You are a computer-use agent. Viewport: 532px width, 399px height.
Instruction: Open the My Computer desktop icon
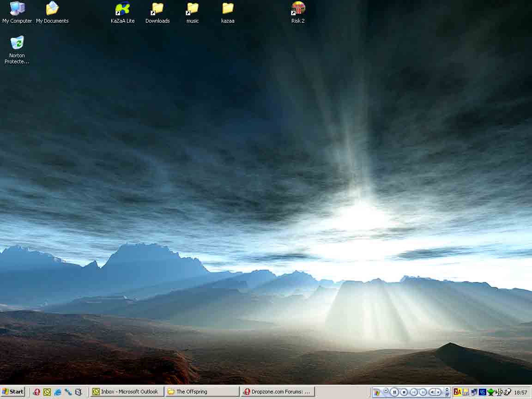[17, 9]
